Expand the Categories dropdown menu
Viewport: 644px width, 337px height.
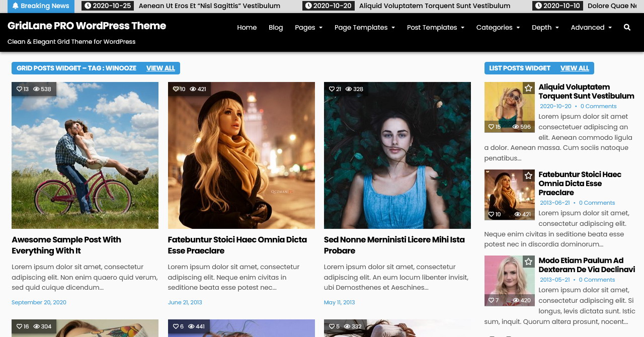[498, 27]
